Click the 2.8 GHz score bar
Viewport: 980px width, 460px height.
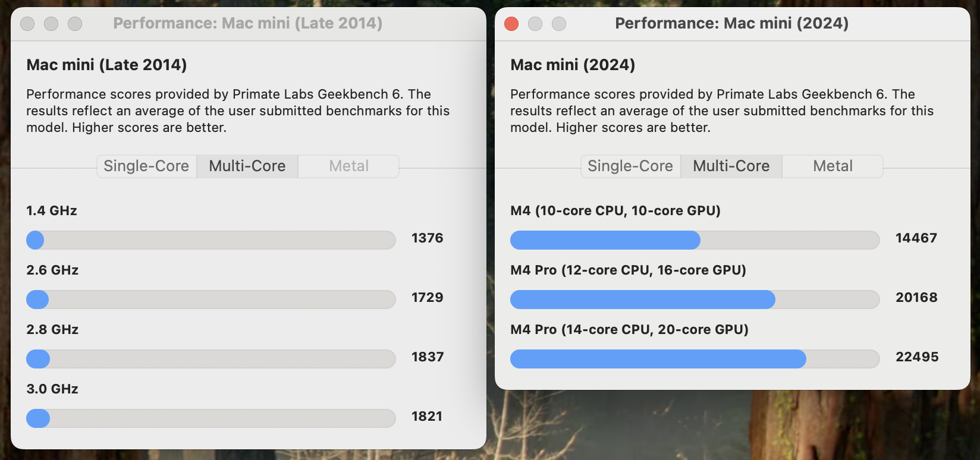click(211, 359)
